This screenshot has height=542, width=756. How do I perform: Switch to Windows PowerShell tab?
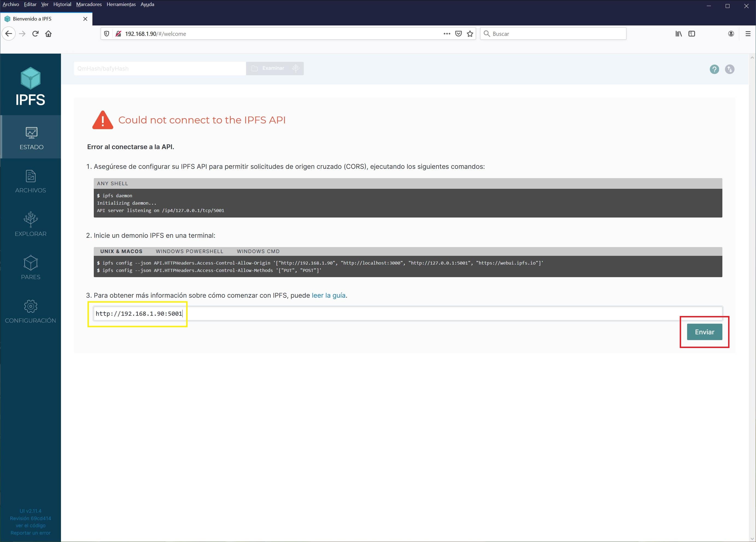pyautogui.click(x=189, y=251)
